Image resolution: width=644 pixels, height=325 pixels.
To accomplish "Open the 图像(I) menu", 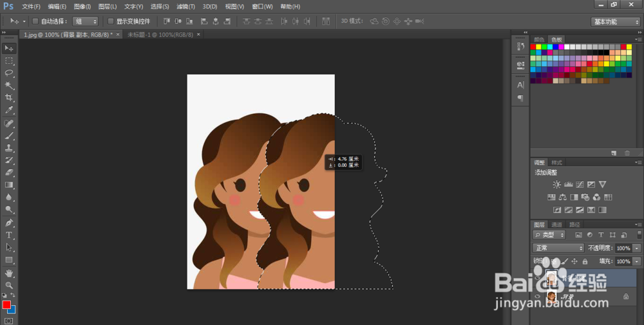I will 82,6.
